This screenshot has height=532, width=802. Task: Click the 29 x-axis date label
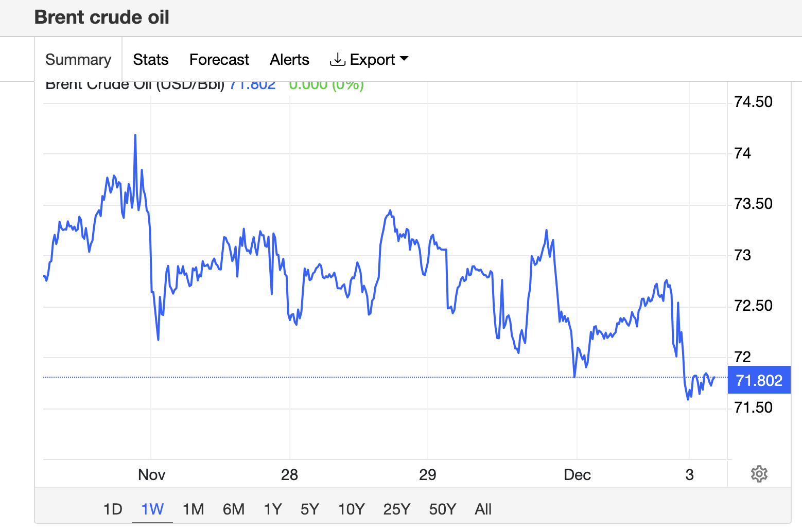[x=427, y=474]
